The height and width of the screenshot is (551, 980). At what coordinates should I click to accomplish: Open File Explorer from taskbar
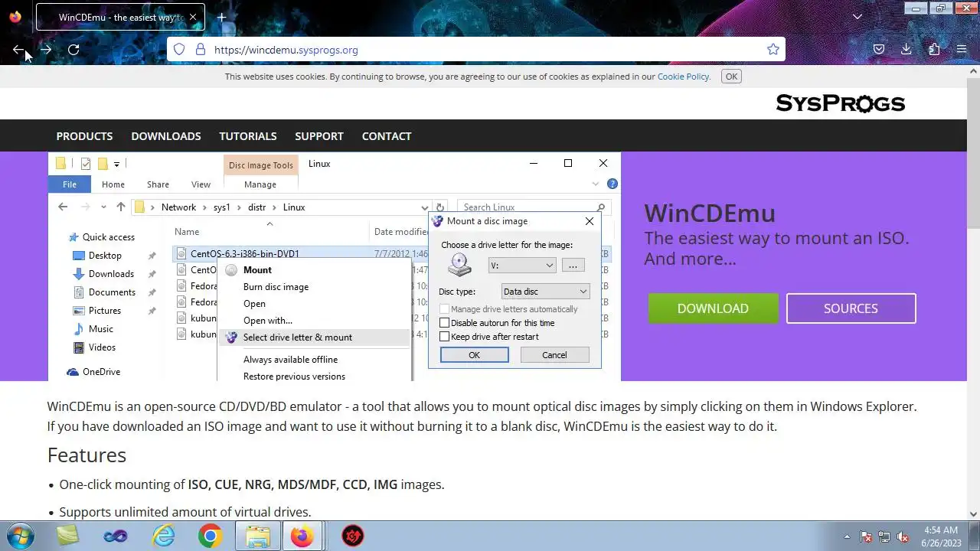coord(257,536)
